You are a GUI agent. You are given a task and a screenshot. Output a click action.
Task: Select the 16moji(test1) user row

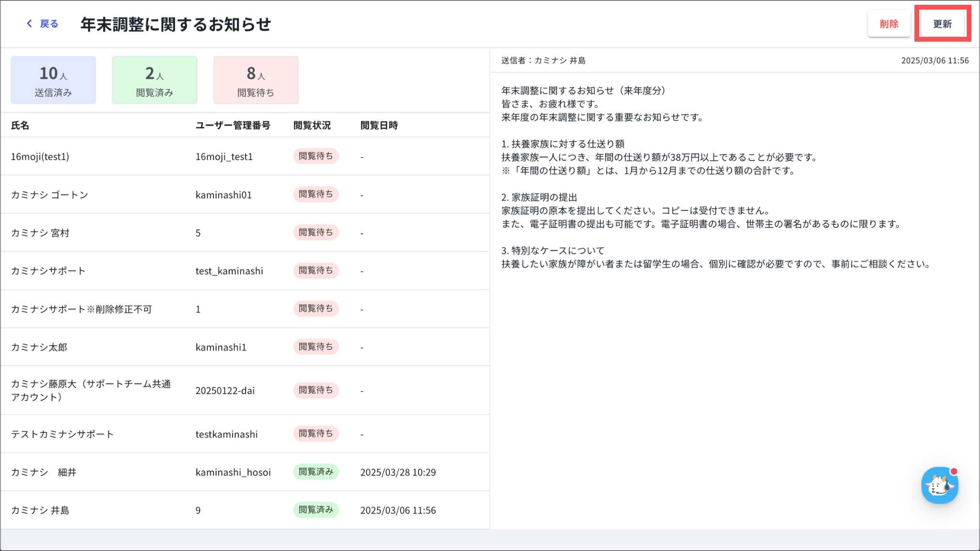point(40,157)
